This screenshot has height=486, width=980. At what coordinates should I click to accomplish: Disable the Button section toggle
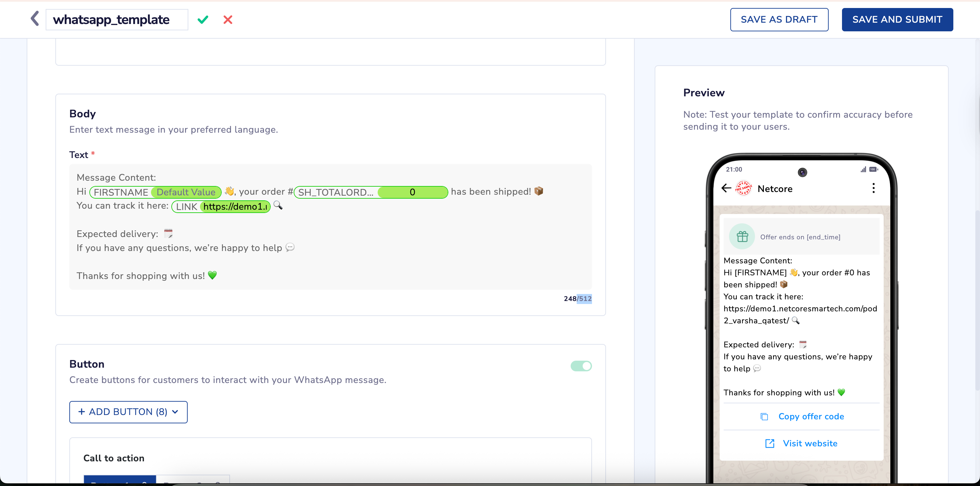(581, 366)
